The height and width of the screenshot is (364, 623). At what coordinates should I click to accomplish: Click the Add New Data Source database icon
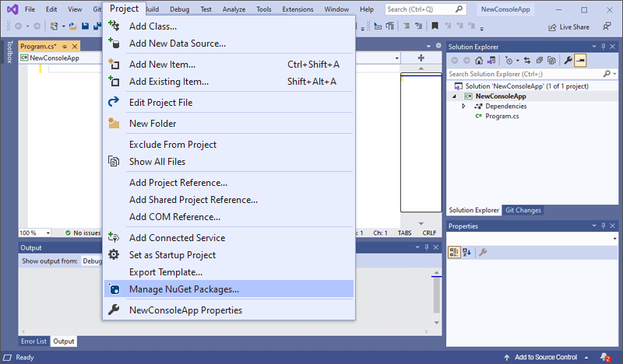(x=114, y=43)
